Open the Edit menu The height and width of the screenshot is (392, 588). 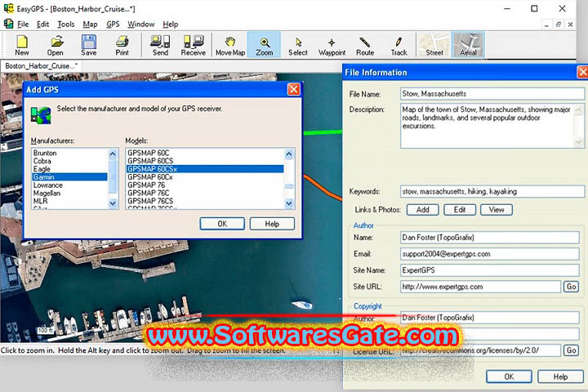tap(42, 24)
